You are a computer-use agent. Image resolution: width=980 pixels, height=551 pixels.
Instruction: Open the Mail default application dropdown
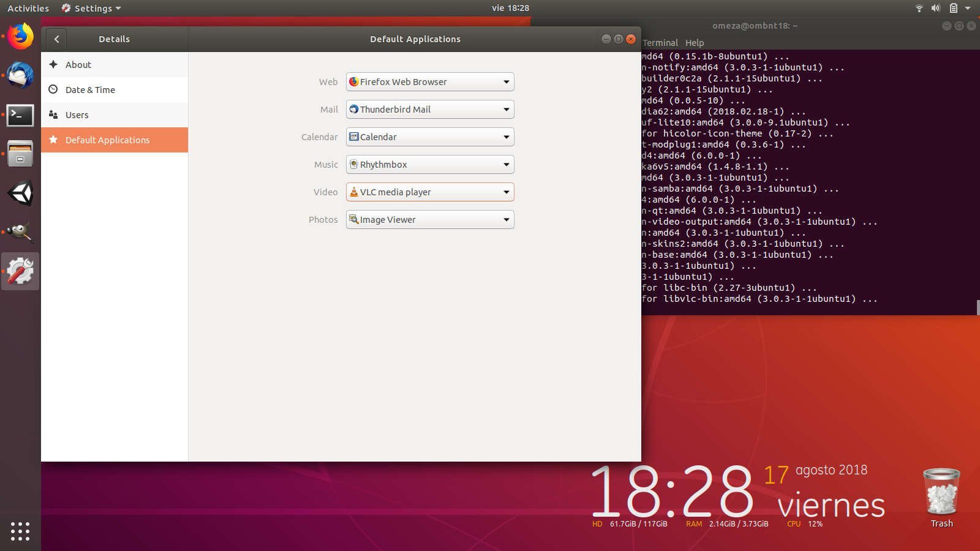coord(430,110)
